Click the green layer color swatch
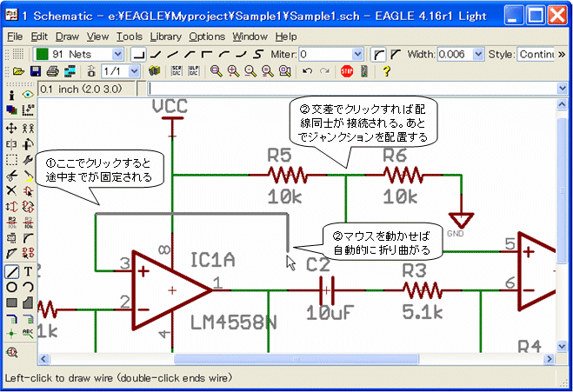This screenshot has width=573, height=392. click(42, 55)
